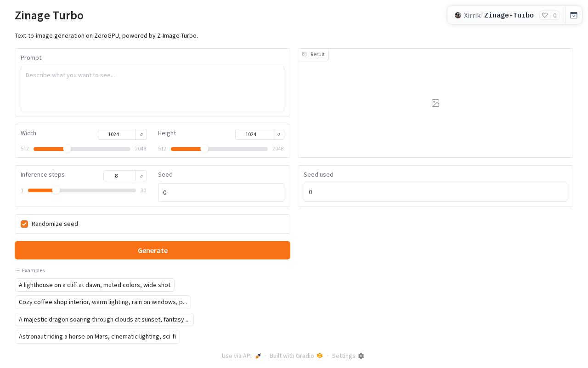Reset the Height value with its reset icon
588x368 pixels.
point(279,134)
